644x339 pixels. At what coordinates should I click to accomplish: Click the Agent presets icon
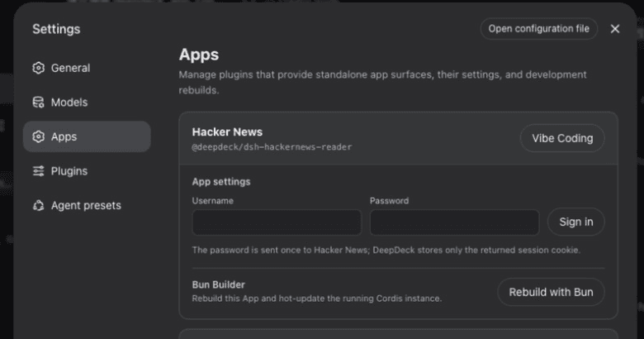38,205
